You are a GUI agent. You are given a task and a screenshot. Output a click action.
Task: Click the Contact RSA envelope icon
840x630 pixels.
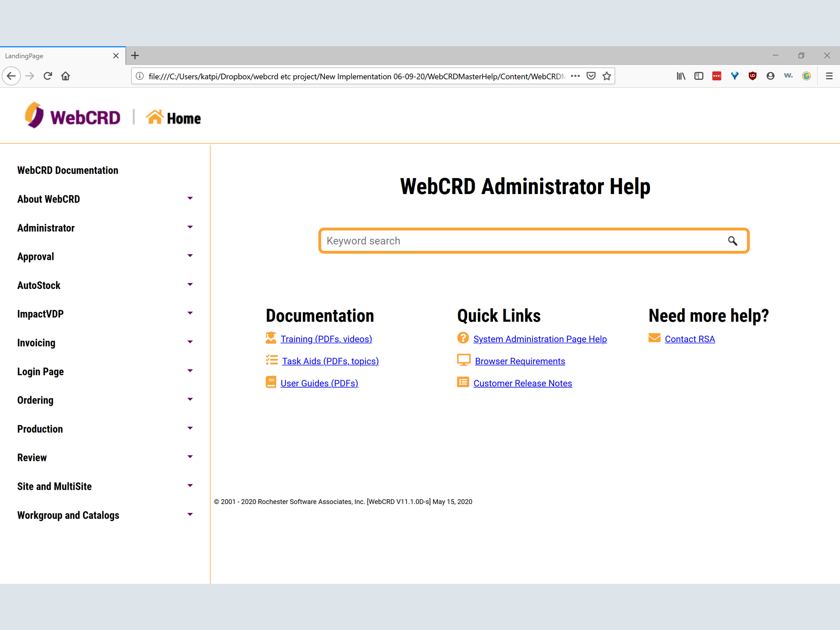654,338
